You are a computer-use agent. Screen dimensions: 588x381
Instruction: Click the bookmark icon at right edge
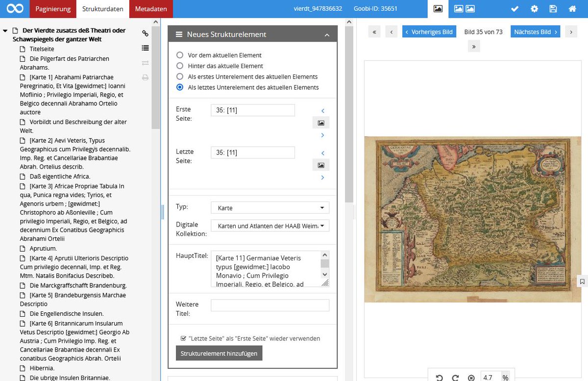tap(582, 281)
